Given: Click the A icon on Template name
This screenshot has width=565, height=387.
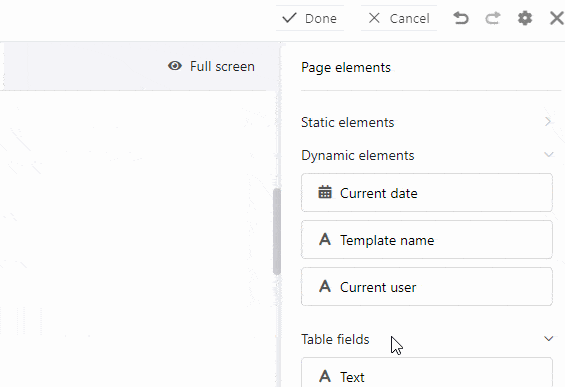Looking at the screenshot, I should (325, 239).
